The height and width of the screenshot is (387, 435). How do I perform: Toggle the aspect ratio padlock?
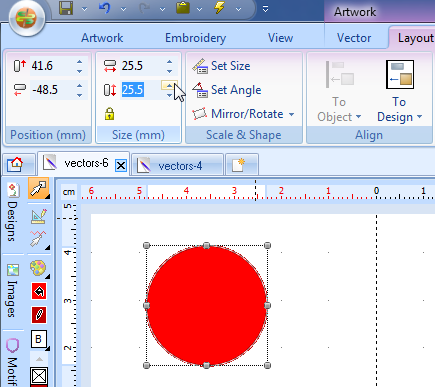click(109, 114)
